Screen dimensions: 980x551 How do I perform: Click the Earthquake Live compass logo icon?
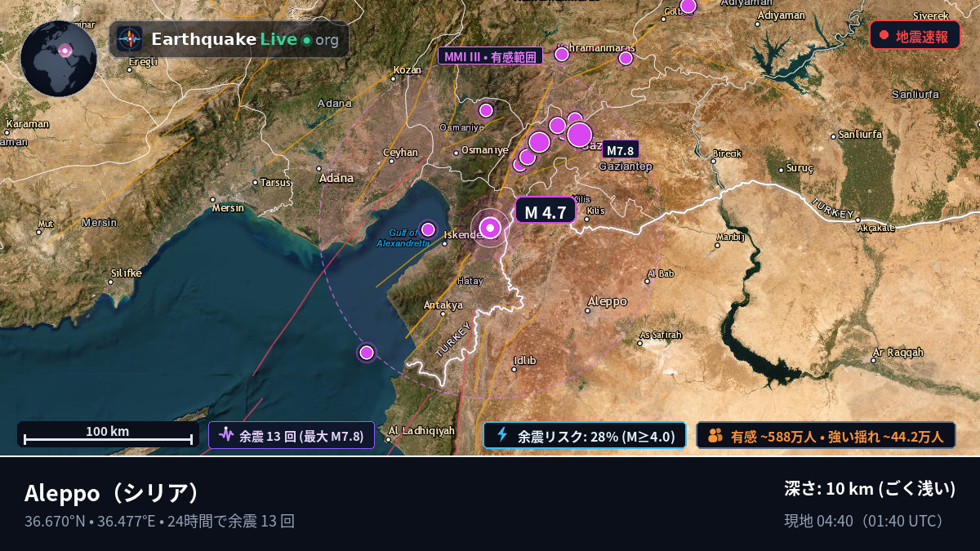(x=129, y=39)
